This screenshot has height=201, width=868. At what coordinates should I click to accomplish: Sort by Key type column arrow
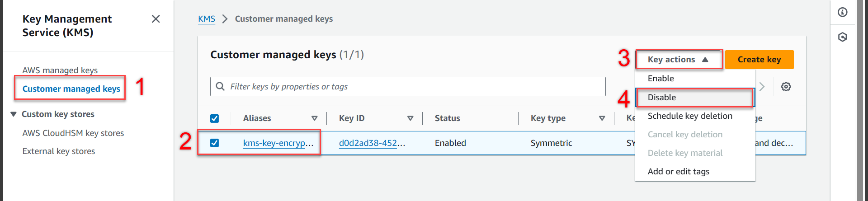602,118
